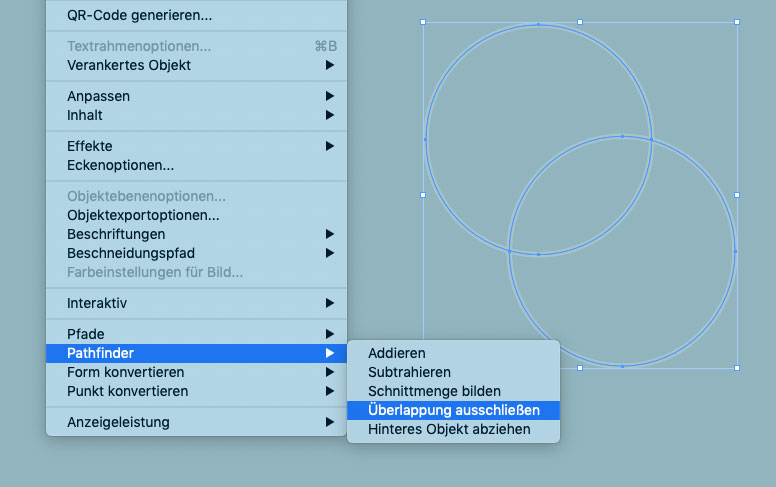Click the top-left selection handle of circles

click(423, 22)
